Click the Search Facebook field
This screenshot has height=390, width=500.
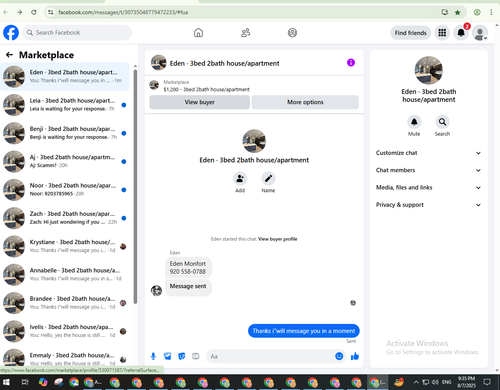click(77, 33)
